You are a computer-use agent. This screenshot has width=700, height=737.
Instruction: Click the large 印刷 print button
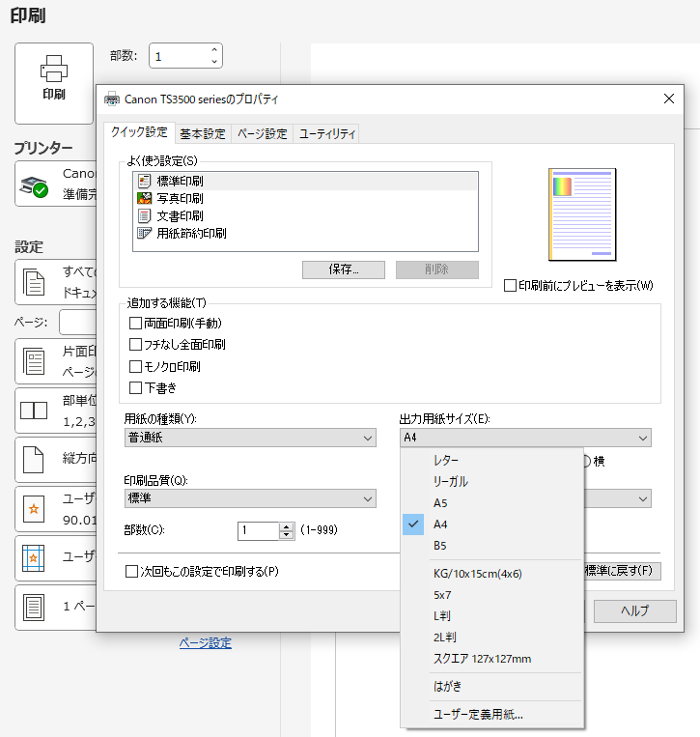pyautogui.click(x=54, y=83)
